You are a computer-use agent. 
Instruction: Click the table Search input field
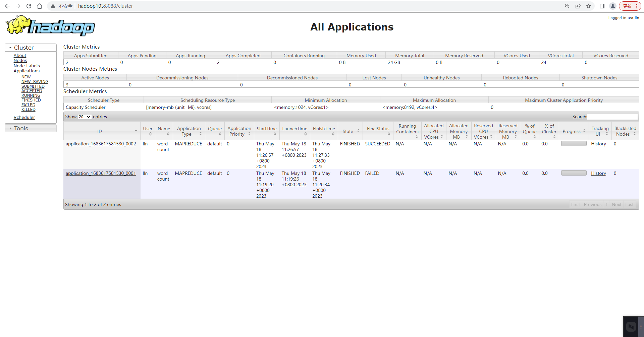click(x=612, y=117)
